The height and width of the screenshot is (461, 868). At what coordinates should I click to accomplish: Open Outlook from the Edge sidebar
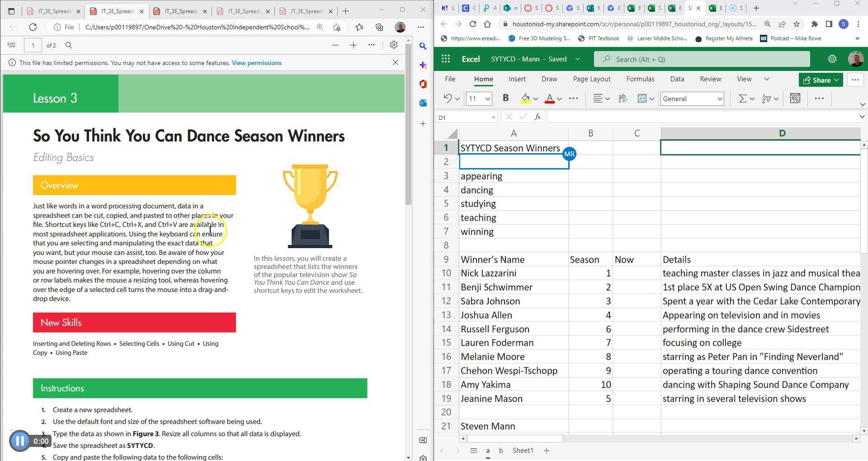tap(423, 103)
